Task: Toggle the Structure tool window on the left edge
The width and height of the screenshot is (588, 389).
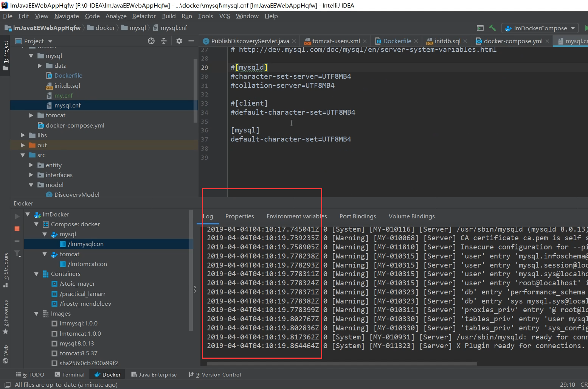Action: click(5, 269)
